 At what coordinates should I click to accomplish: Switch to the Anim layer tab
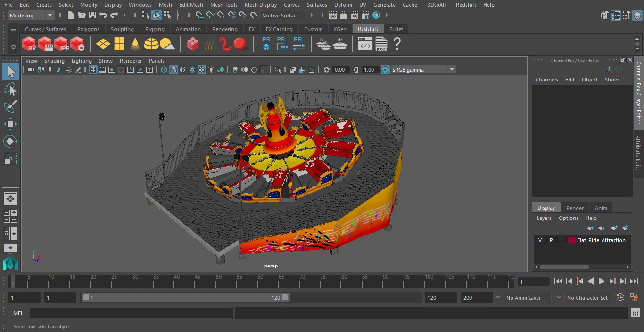tap(601, 208)
